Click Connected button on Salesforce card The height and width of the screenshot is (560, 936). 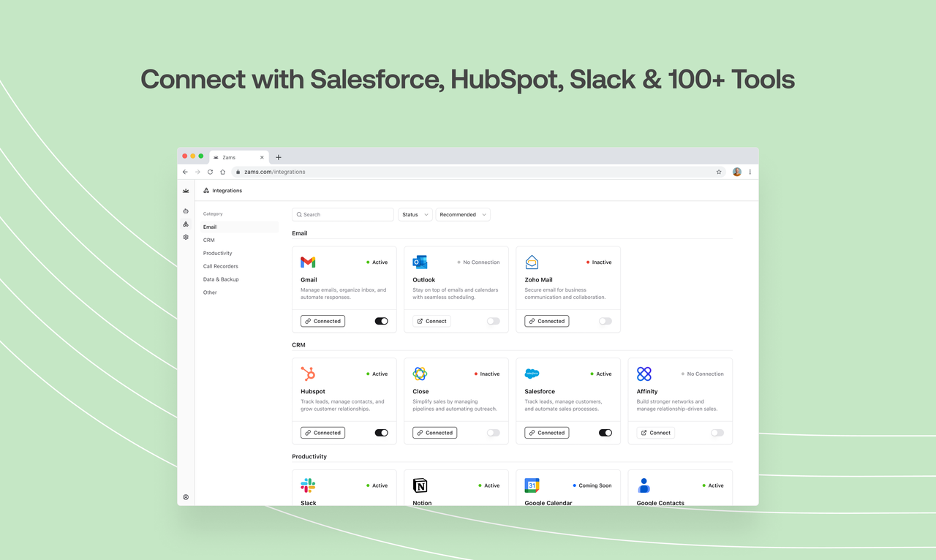coord(546,433)
